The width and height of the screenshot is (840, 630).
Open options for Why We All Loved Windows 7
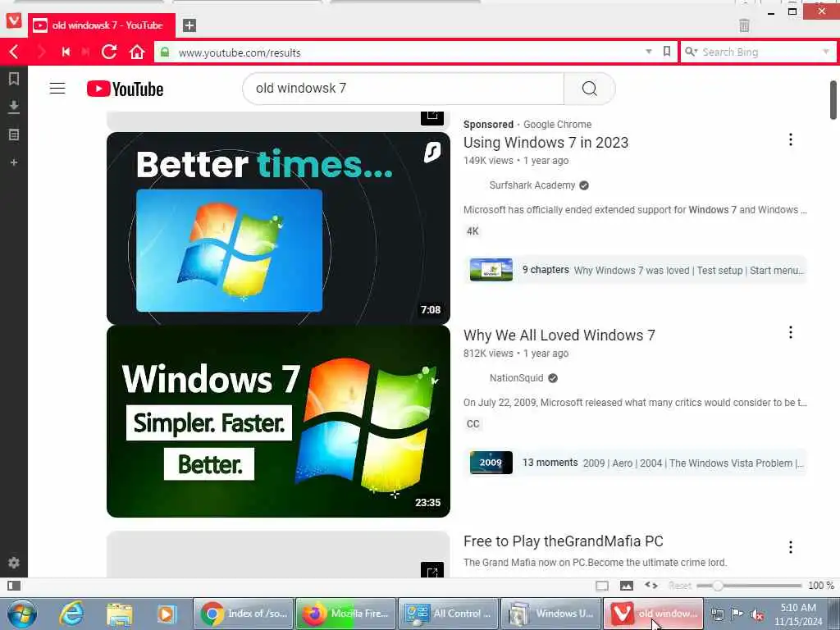790,333
